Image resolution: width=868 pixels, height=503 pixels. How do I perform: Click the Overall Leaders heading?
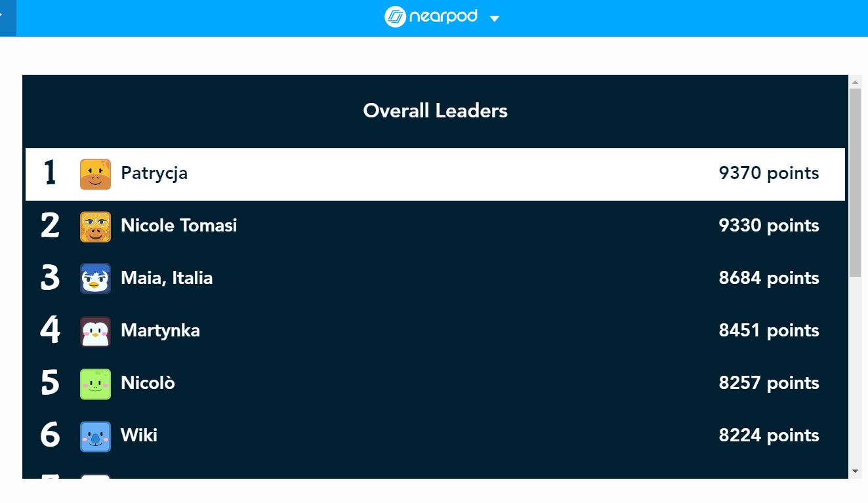(x=435, y=111)
